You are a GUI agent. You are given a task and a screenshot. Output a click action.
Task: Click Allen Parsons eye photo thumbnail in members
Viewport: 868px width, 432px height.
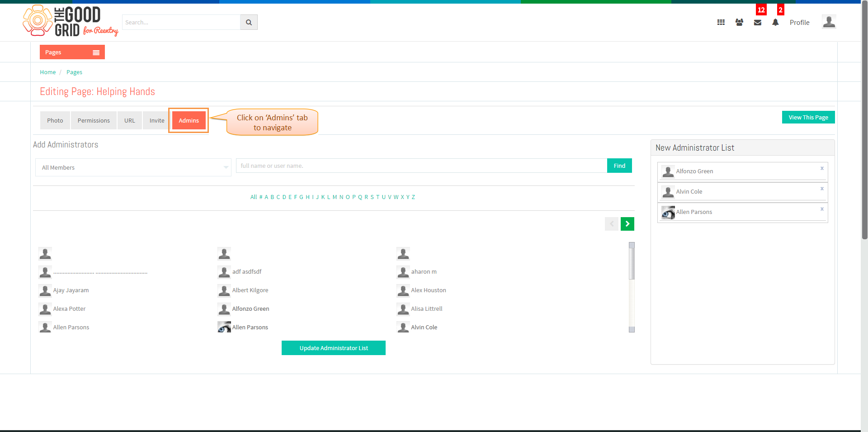tap(224, 327)
